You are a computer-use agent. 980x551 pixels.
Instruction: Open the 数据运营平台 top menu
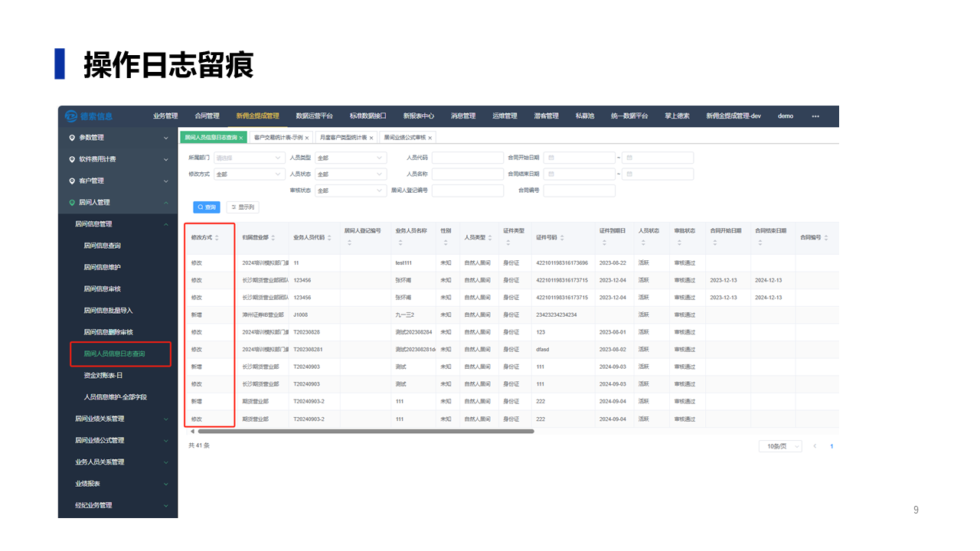point(315,116)
